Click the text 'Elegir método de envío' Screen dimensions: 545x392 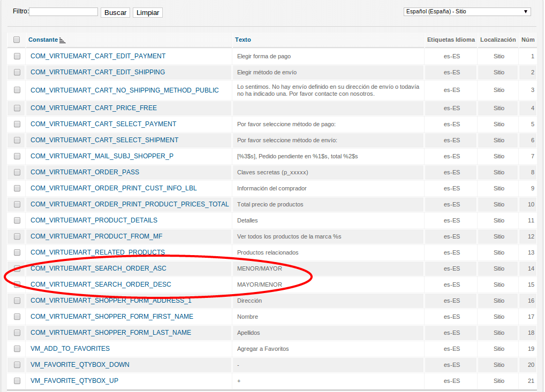267,72
